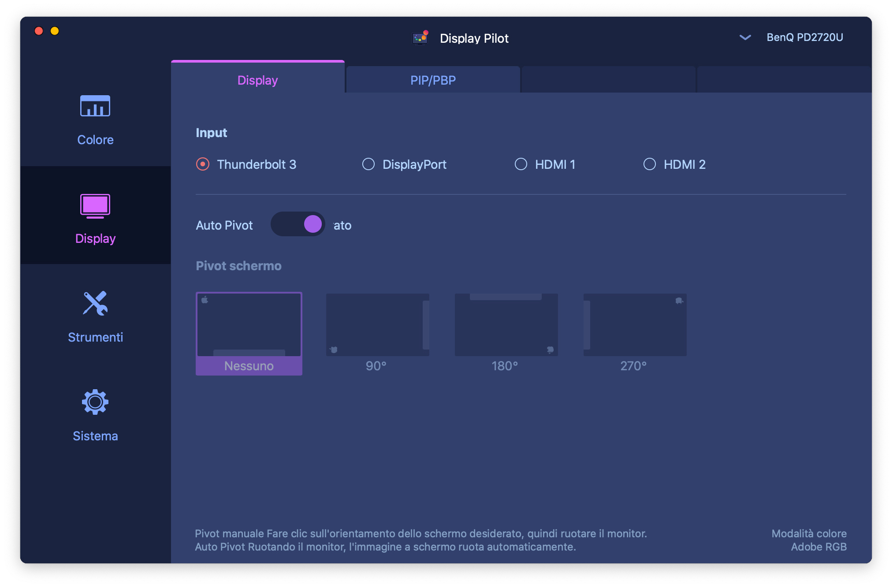Image resolution: width=893 pixels, height=588 pixels.
Task: Click the yellow minimize window button
Action: (55, 31)
